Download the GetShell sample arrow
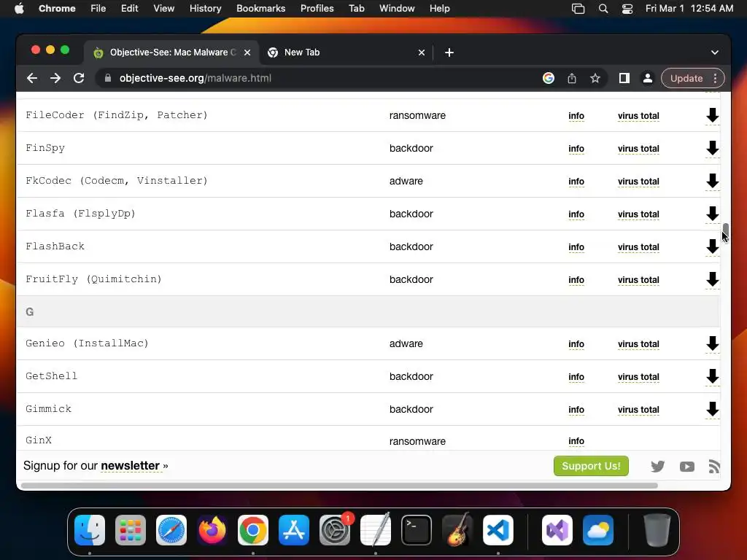Screen dimensions: 747x560 pos(712,376)
